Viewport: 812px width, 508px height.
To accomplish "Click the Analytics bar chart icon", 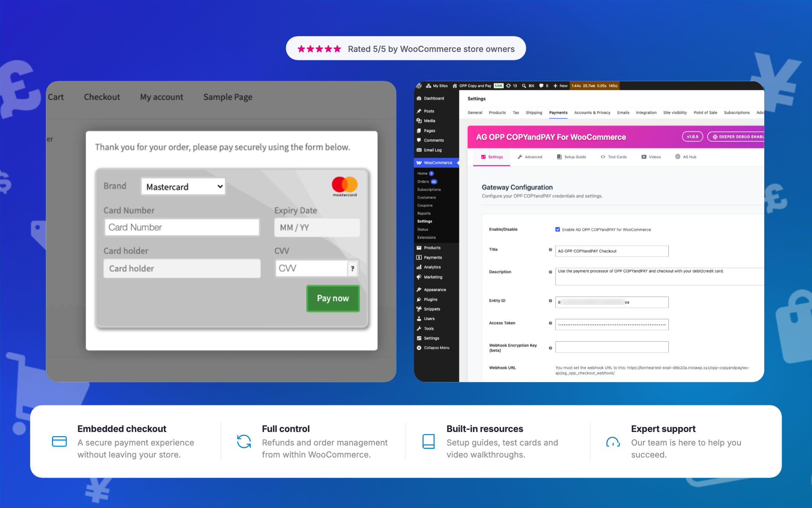I will (419, 267).
